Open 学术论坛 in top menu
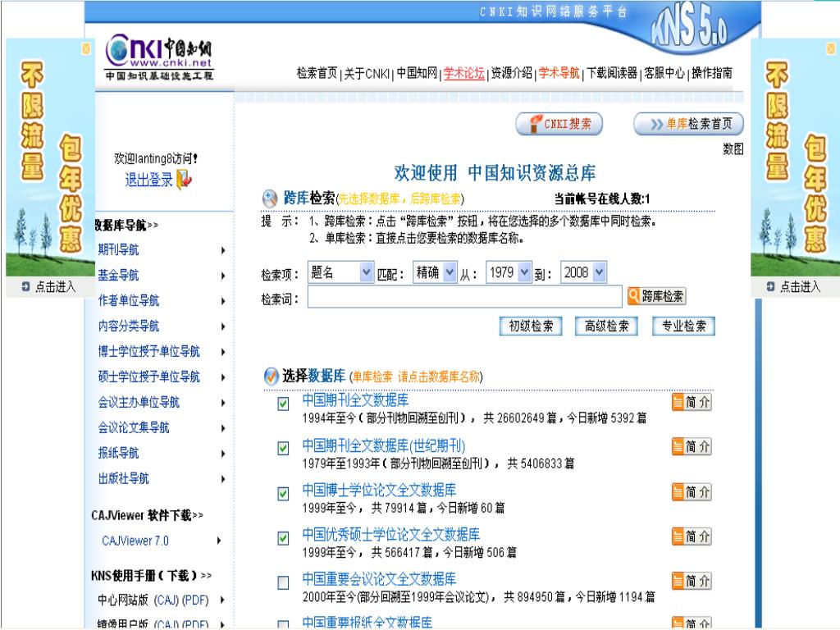840x630 pixels. (464, 73)
